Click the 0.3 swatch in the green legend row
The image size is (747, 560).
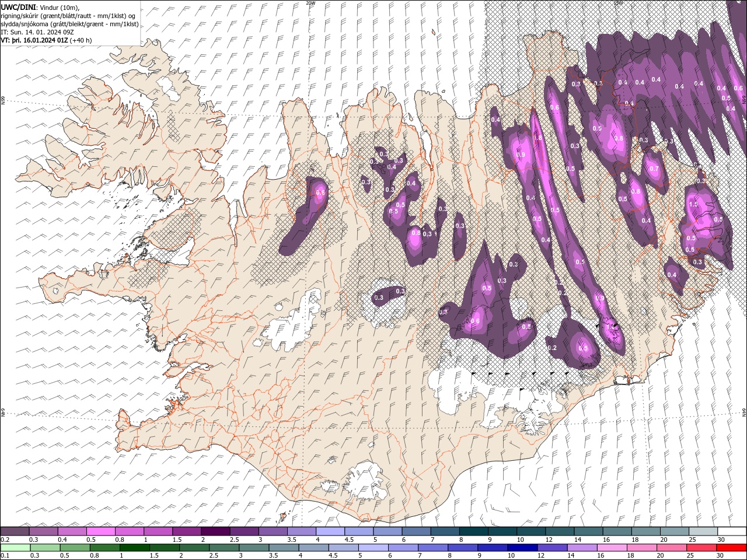pyautogui.click(x=45, y=548)
